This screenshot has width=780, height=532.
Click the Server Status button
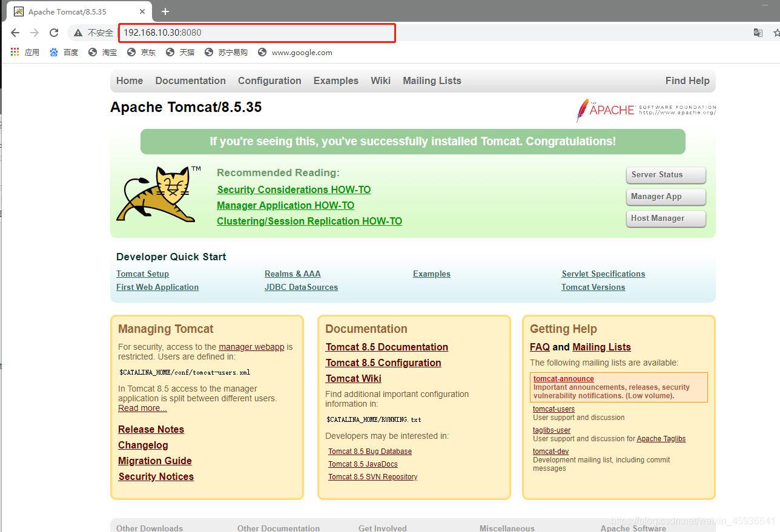(666, 175)
